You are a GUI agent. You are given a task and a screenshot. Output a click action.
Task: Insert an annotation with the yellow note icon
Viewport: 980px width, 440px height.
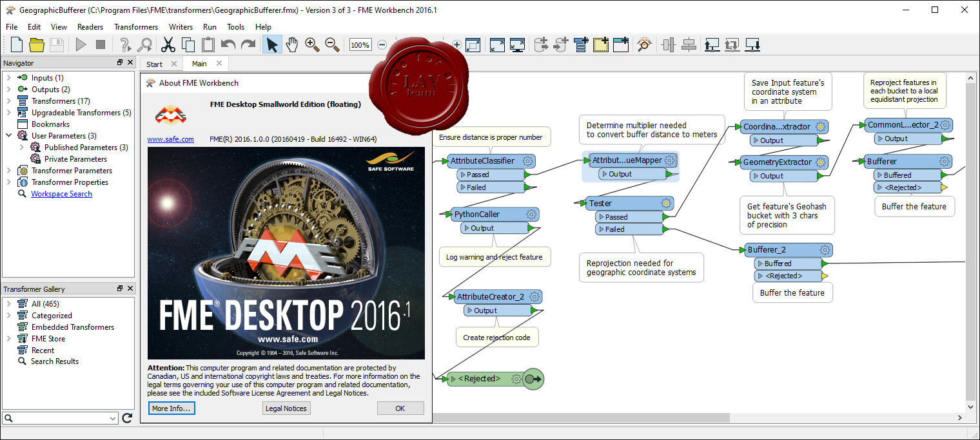coord(601,44)
